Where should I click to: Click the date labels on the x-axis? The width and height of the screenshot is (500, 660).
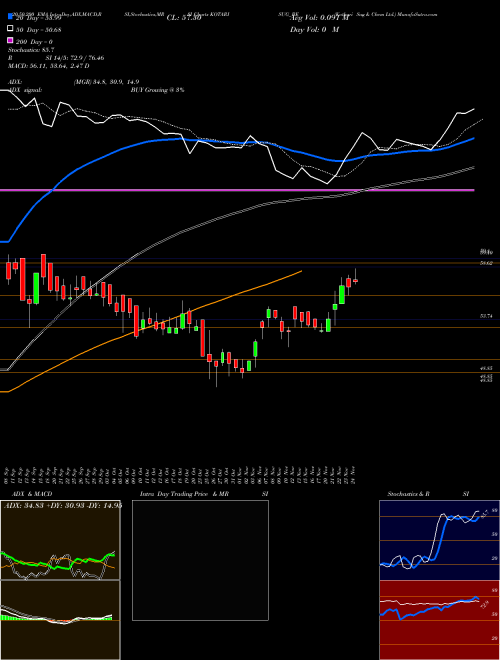(181, 475)
